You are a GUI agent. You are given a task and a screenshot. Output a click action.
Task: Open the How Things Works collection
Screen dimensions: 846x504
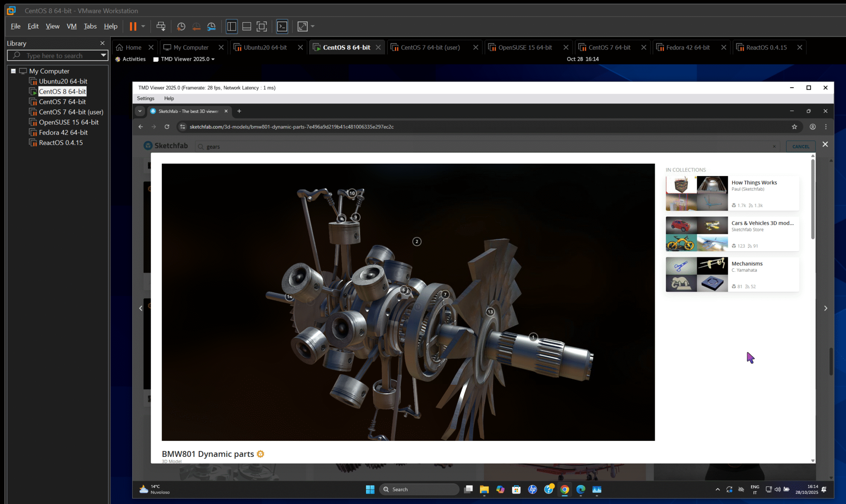point(732,193)
